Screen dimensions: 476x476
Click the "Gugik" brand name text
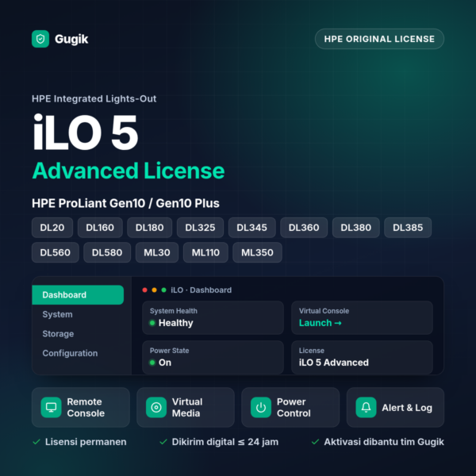[x=71, y=39]
